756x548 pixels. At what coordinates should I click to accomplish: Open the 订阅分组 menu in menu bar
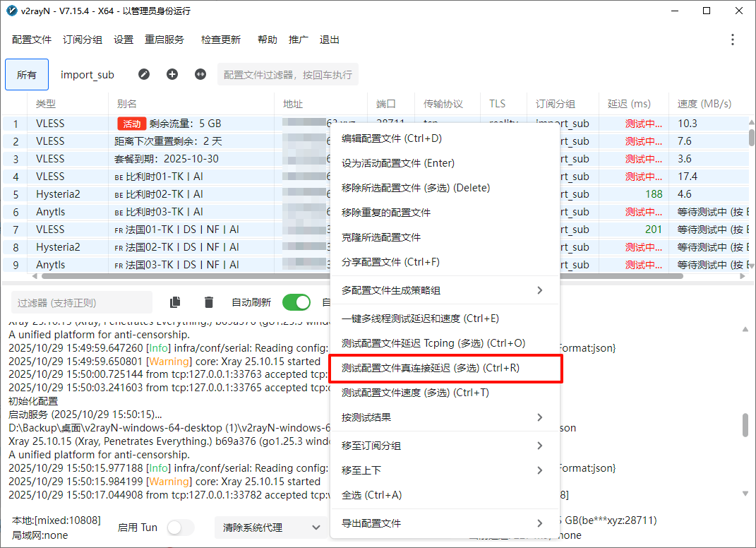tap(83, 40)
